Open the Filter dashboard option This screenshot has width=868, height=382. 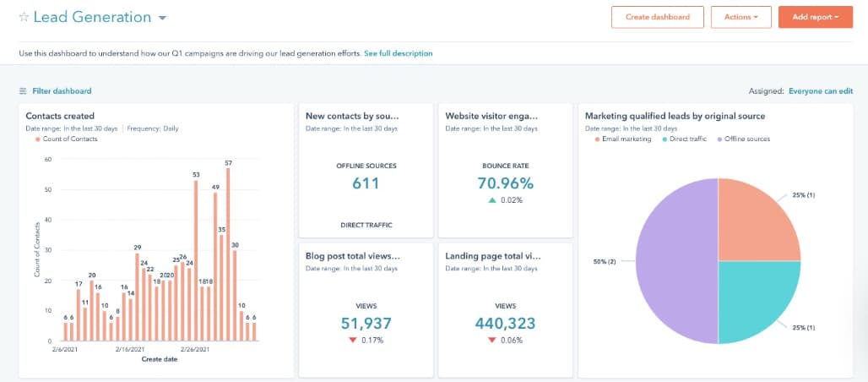[x=62, y=91]
